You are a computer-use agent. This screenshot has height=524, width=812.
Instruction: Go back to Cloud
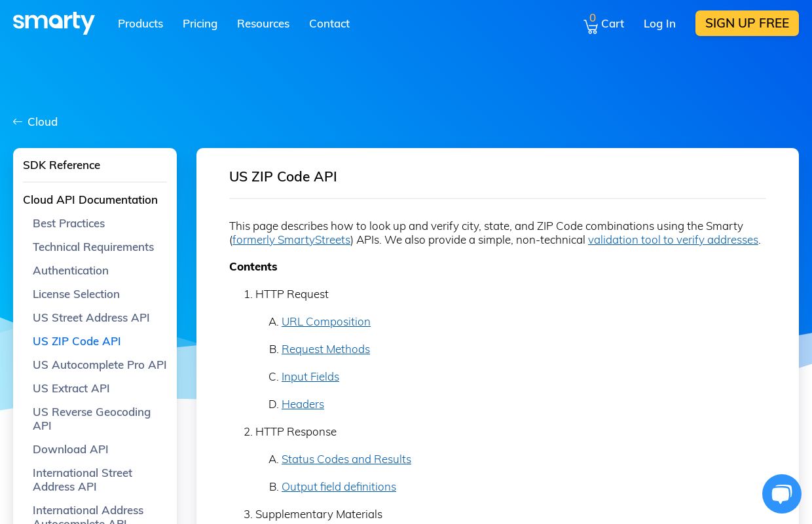[x=43, y=122]
